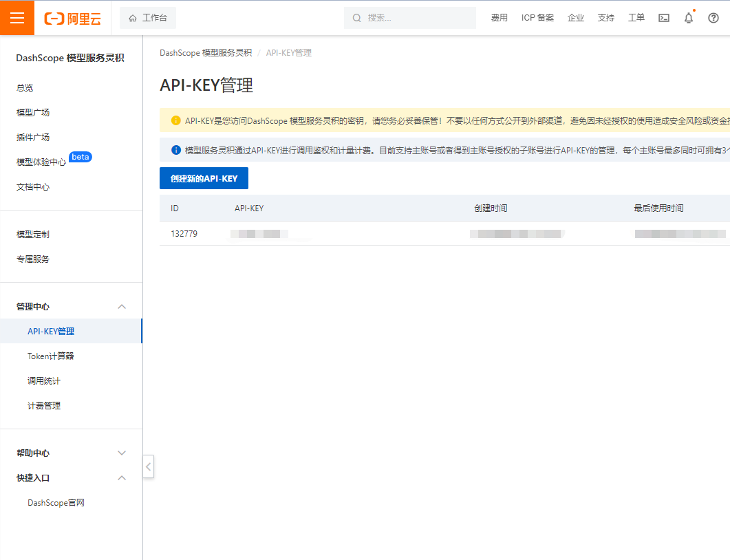This screenshot has width=730, height=560.
Task: Collapse the 管理中心 section
Action: (x=122, y=307)
